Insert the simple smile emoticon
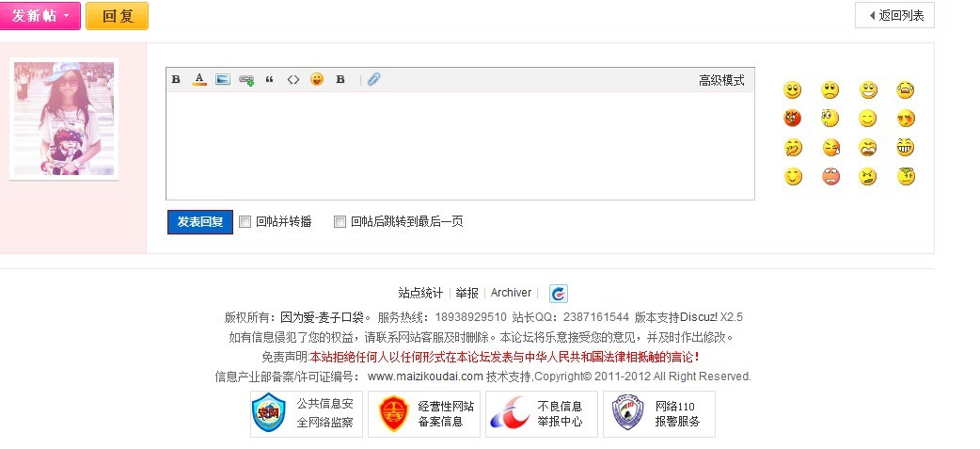The width and height of the screenshot is (980, 449). point(793,90)
